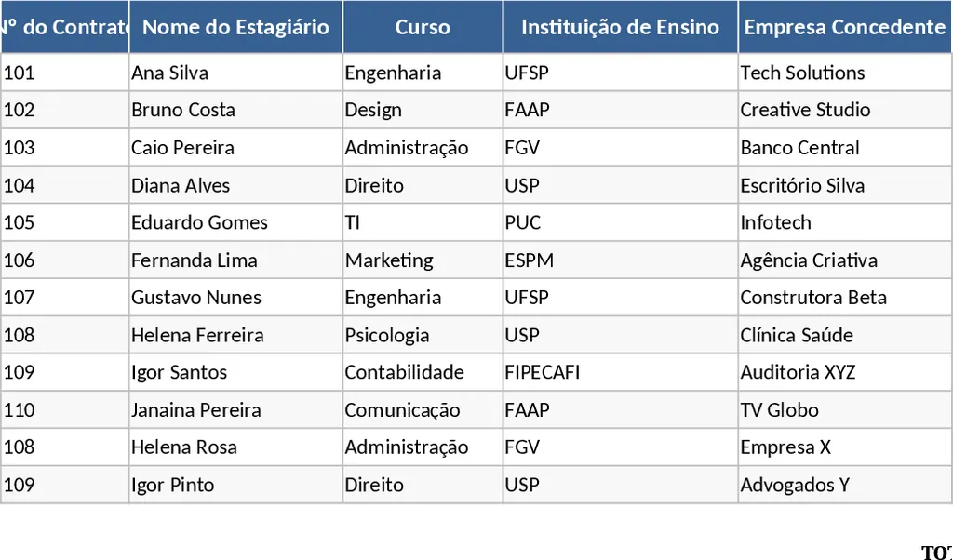953x560 pixels.
Task: Select the Construtora Beta cell
Action: tap(844, 298)
